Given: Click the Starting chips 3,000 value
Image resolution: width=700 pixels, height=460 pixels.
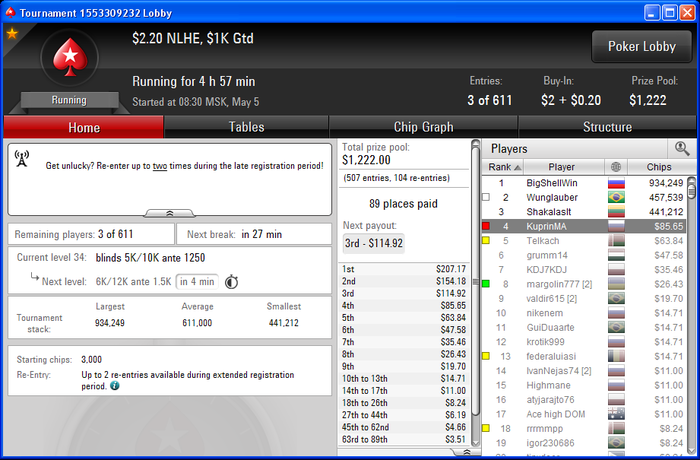Looking at the screenshot, I should pos(92,360).
